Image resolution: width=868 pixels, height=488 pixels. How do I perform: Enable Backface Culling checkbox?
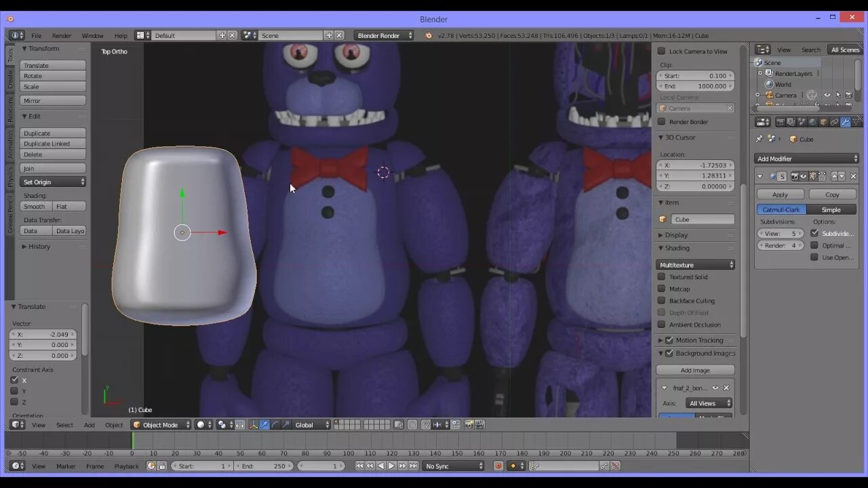662,300
